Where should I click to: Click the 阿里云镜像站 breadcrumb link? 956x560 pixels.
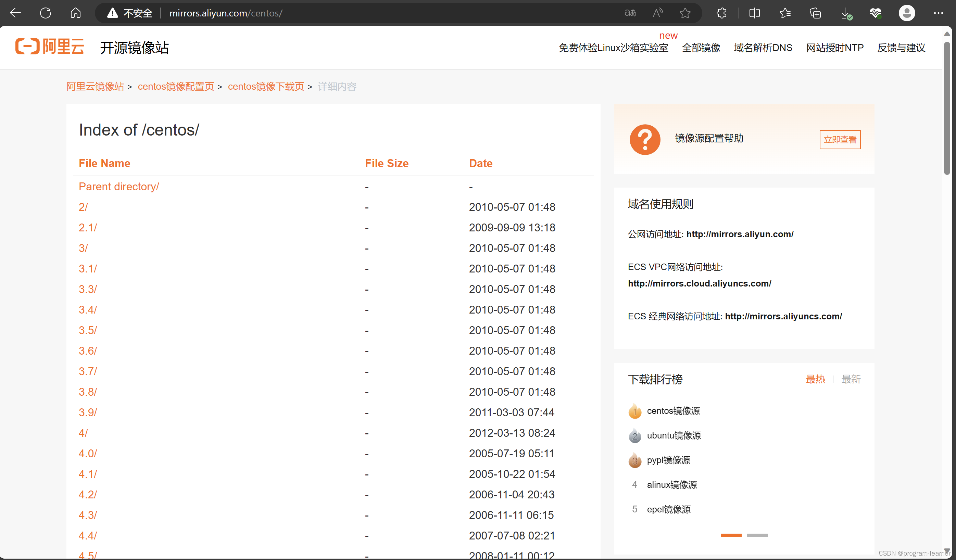95,87
